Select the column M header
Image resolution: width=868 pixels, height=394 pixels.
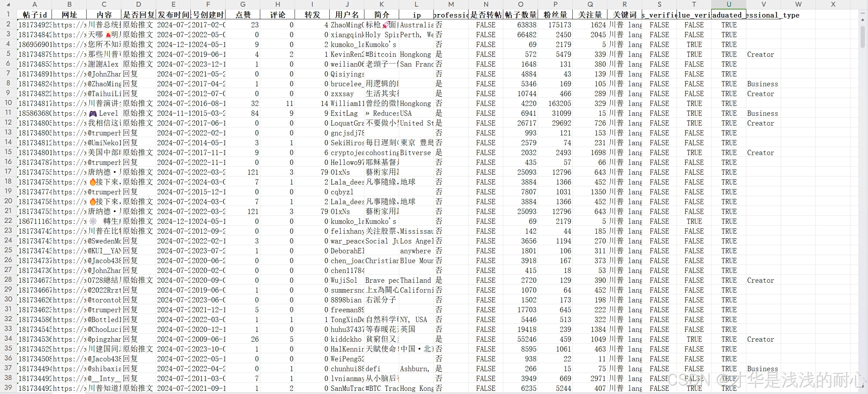tap(451, 4)
